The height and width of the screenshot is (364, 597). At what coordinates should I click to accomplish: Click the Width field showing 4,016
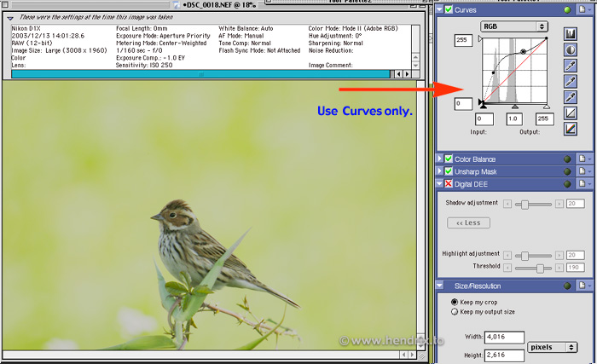click(x=504, y=337)
